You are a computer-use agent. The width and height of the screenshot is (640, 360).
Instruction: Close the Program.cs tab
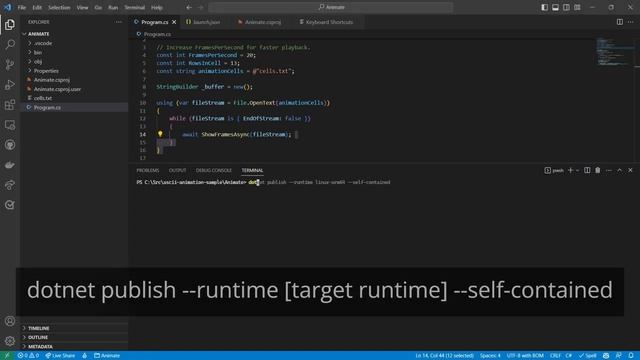coord(174,22)
